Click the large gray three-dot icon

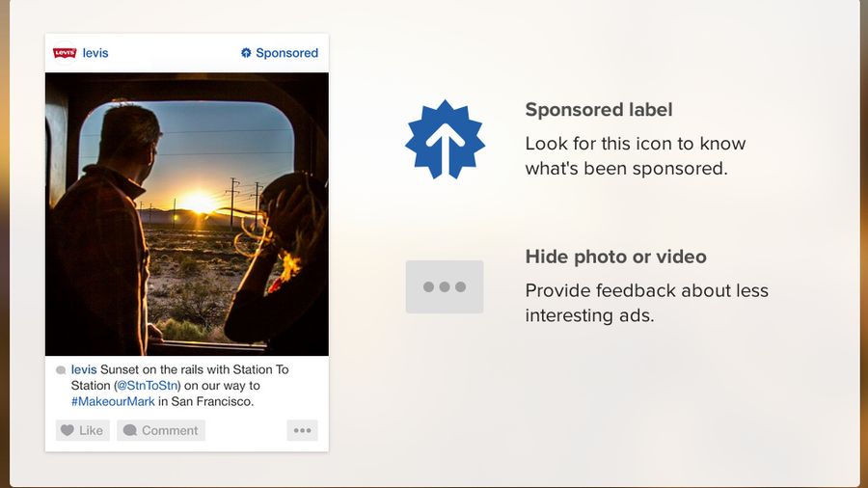tap(445, 286)
